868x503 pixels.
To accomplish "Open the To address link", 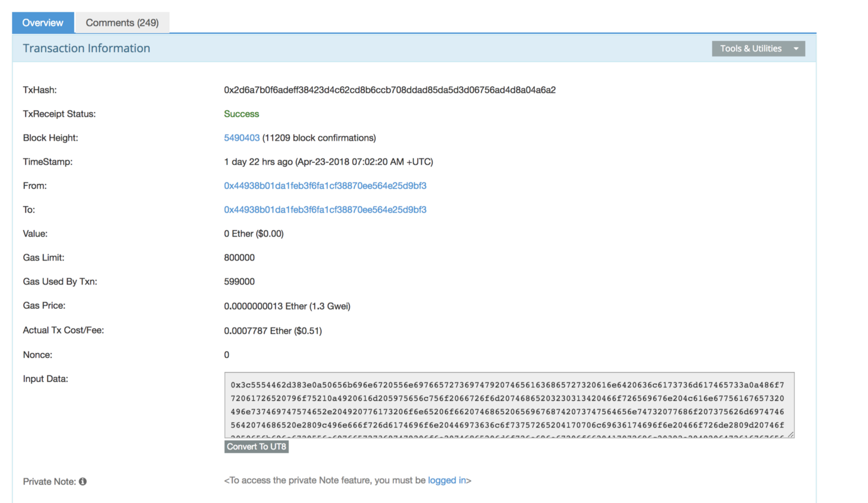I will coord(325,210).
